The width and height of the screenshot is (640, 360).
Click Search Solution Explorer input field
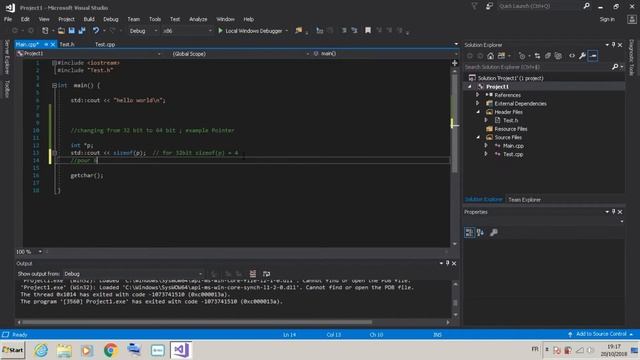tap(537, 67)
